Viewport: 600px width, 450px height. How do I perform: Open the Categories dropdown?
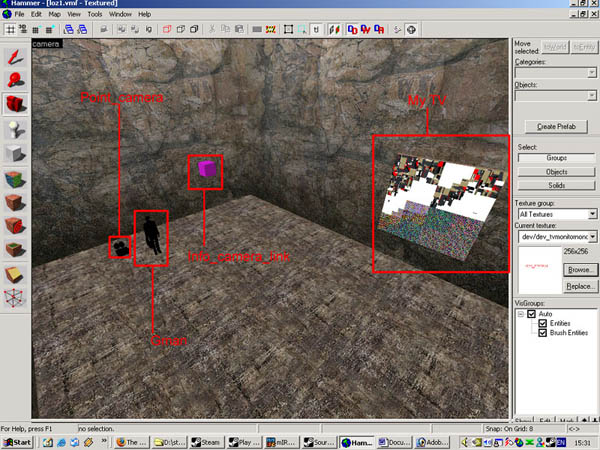pyautogui.click(x=555, y=72)
